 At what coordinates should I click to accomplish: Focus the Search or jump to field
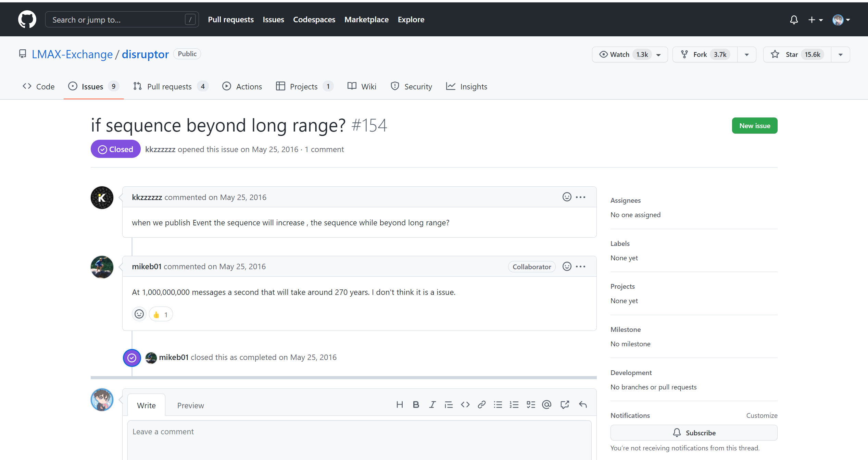point(122,20)
